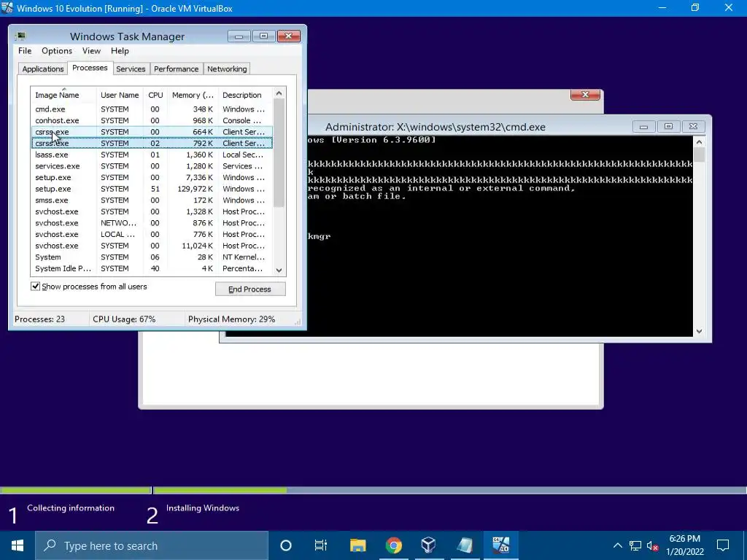Sort processes by User Name column
Image resolution: width=747 pixels, height=560 pixels.
click(x=120, y=95)
